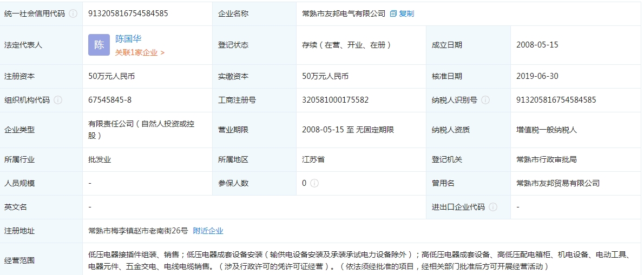Click taxpayer qualification 增值税一般纳税人
The width and height of the screenshot is (644, 275).
[x=547, y=130]
